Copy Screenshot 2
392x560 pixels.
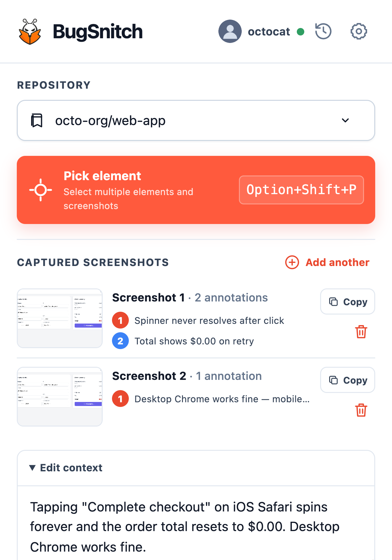coord(348,380)
